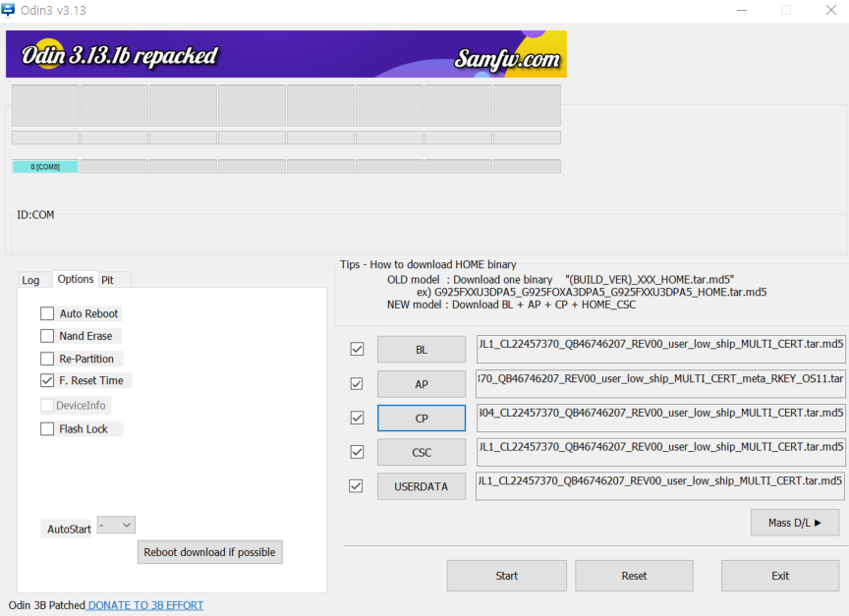The image size is (849, 616).
Task: Click the Odin 3.13.1b repacked banner
Action: tap(286, 54)
